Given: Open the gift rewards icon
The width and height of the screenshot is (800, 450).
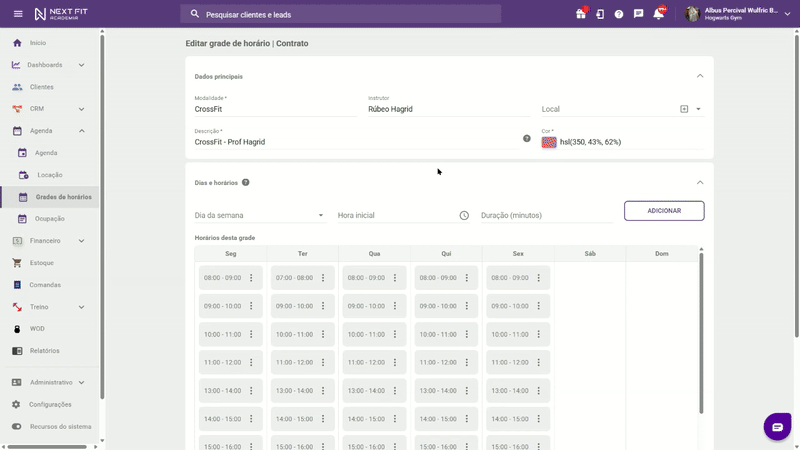Looking at the screenshot, I should click(x=581, y=14).
